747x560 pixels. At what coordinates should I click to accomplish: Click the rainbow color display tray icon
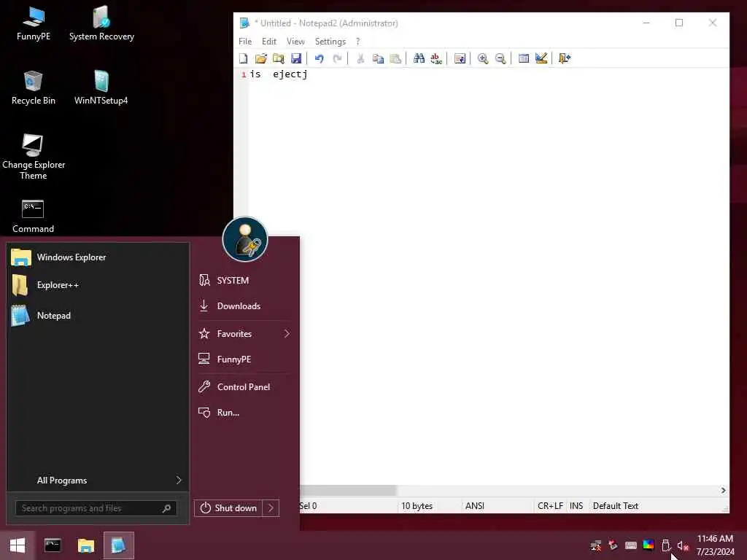tap(649, 545)
